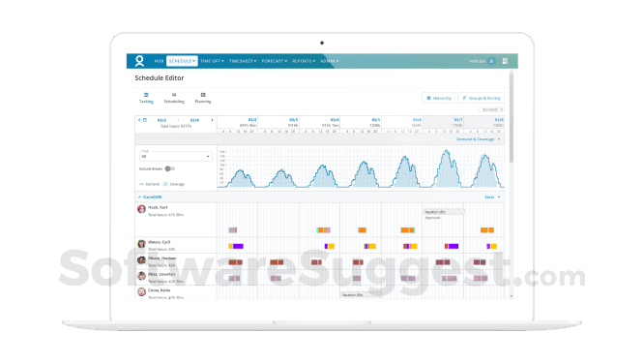Open the Reports menu
644x363 pixels.
click(x=304, y=61)
